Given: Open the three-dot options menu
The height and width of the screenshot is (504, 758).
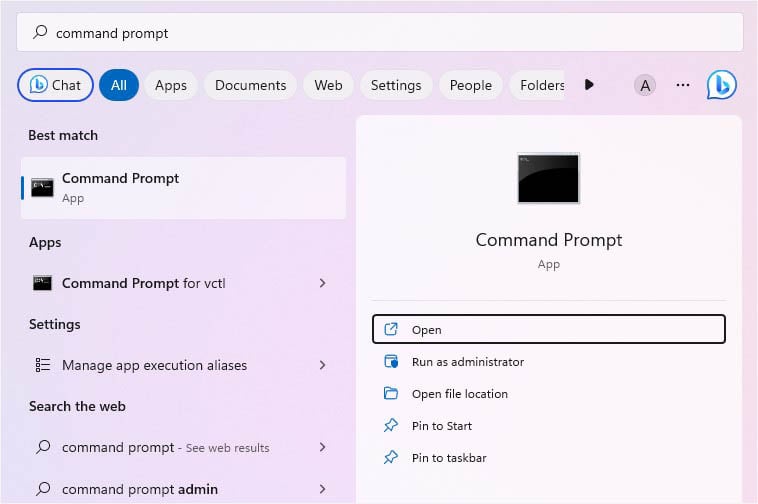Looking at the screenshot, I should coord(683,85).
